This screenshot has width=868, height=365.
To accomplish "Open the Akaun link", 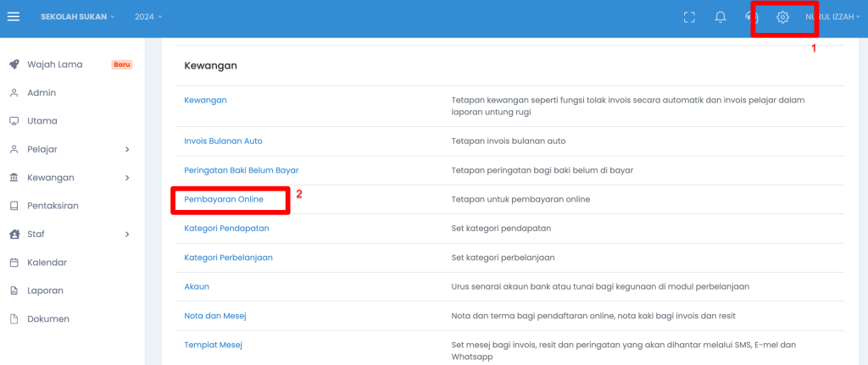I will (x=197, y=286).
